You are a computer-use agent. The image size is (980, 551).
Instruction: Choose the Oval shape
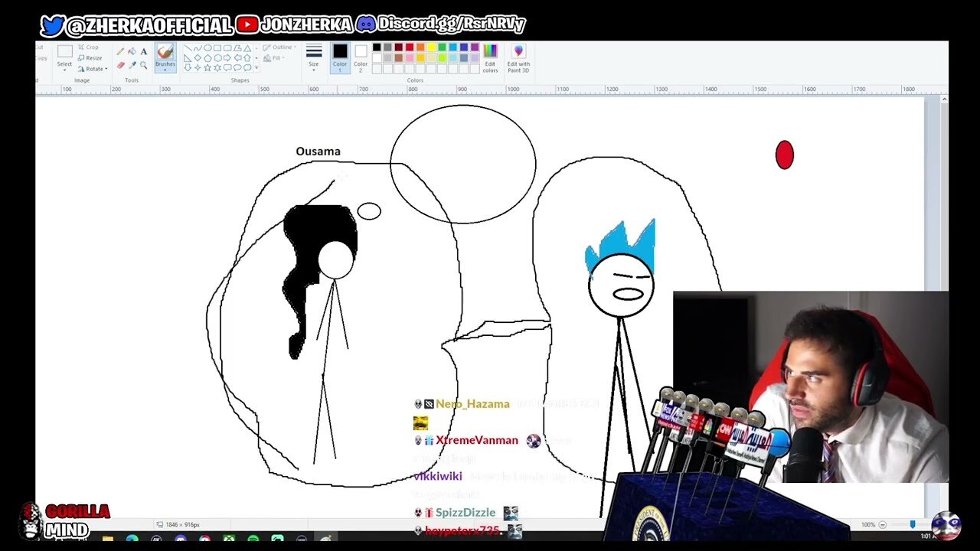[x=207, y=48]
